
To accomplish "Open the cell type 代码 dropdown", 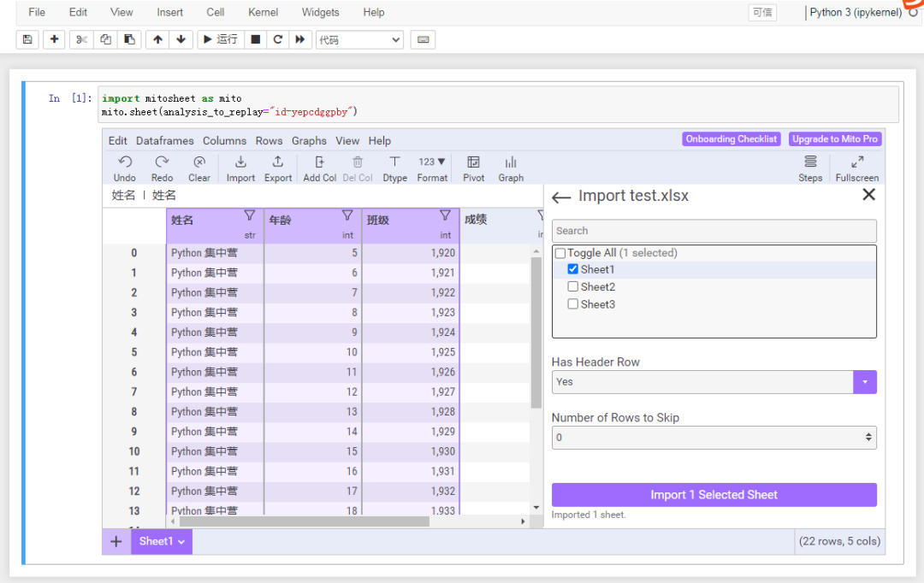I will coord(359,40).
